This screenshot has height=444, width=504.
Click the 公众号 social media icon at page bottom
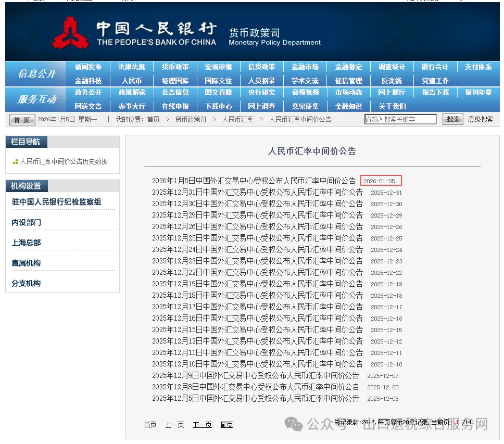pyautogui.click(x=294, y=425)
